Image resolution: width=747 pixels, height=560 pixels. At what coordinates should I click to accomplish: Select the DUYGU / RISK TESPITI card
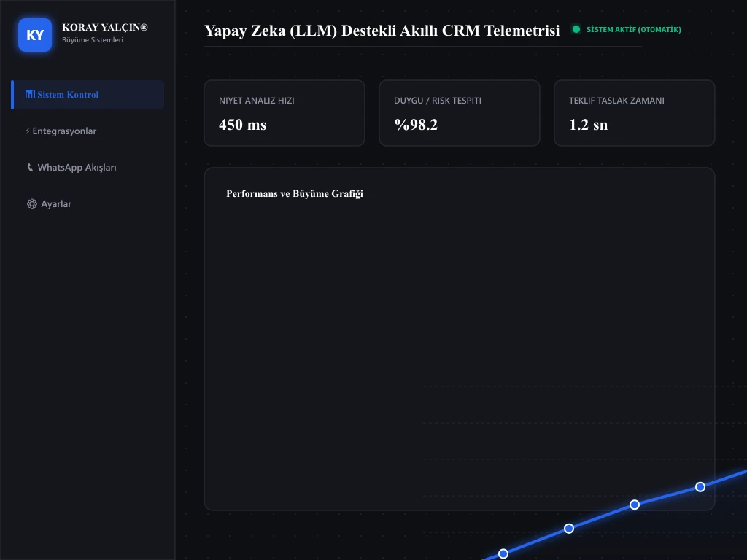tap(460, 113)
